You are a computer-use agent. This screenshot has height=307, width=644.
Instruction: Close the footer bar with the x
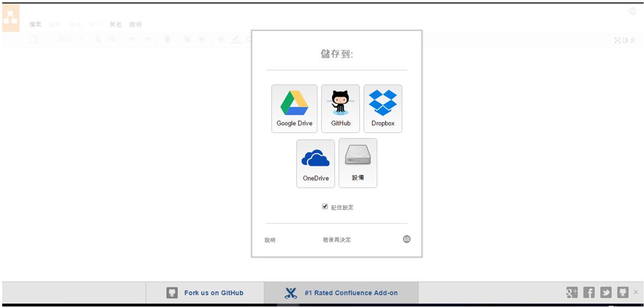[x=636, y=292]
